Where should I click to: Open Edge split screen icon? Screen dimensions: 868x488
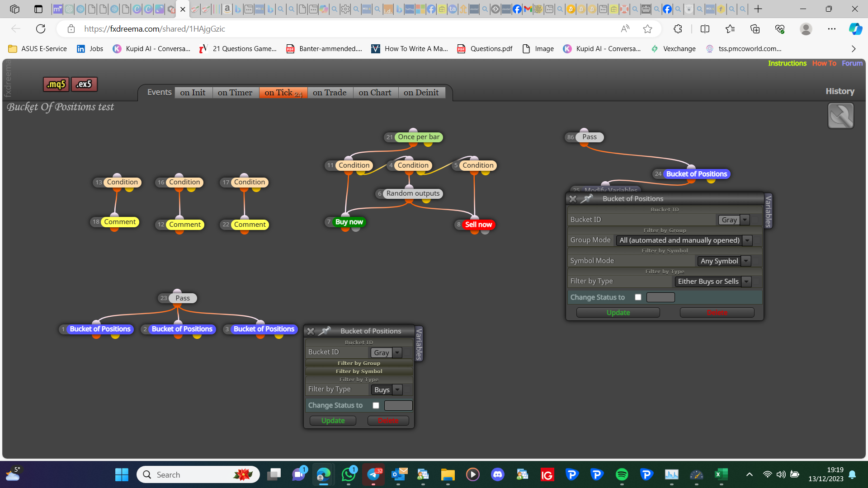point(705,29)
